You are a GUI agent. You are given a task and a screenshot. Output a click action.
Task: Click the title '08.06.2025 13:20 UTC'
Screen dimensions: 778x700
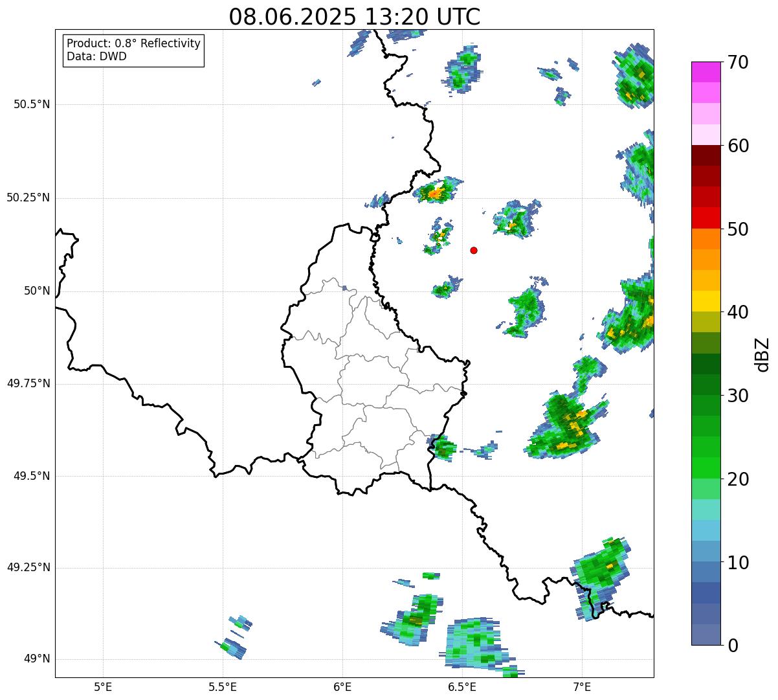point(355,17)
